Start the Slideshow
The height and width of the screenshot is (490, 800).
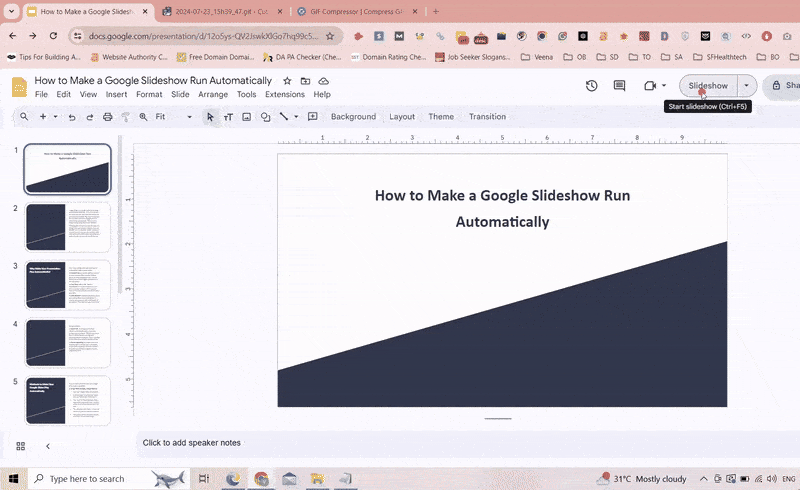(708, 86)
